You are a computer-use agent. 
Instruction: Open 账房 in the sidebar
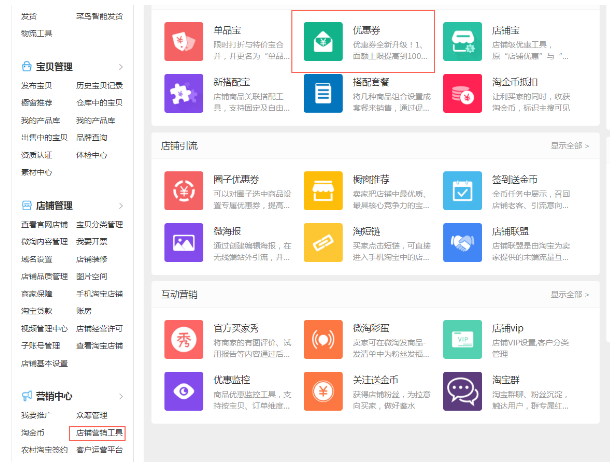84,311
